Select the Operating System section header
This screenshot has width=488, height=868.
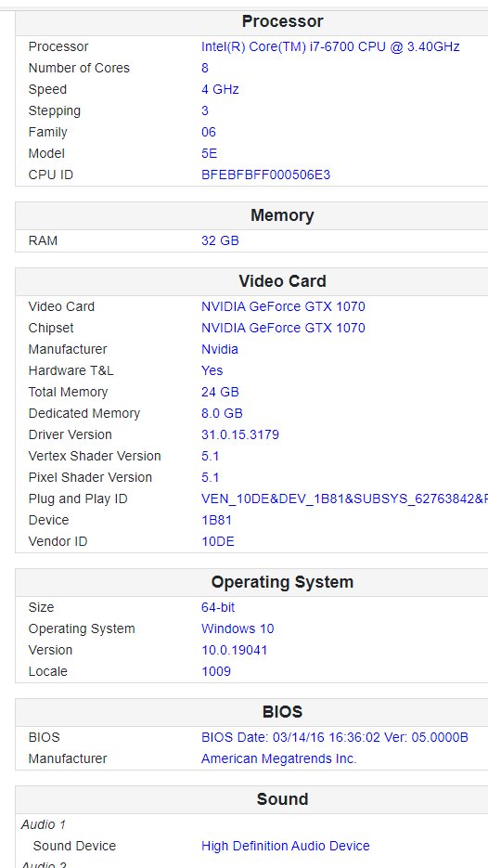pyautogui.click(x=282, y=582)
